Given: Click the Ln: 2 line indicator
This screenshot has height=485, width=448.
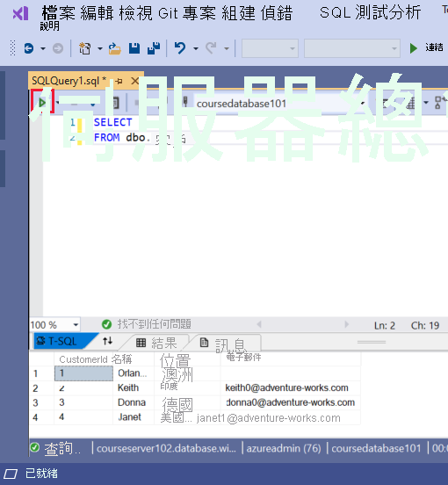Looking at the screenshot, I should (x=385, y=325).
